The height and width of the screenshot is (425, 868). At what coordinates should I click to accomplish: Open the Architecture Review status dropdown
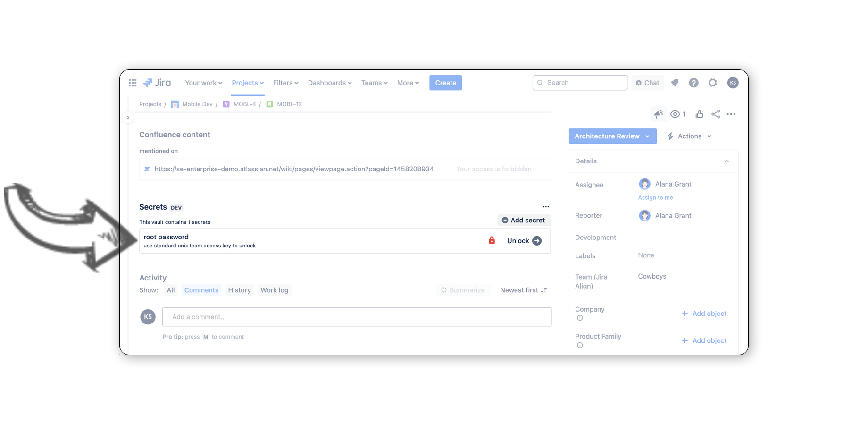612,136
